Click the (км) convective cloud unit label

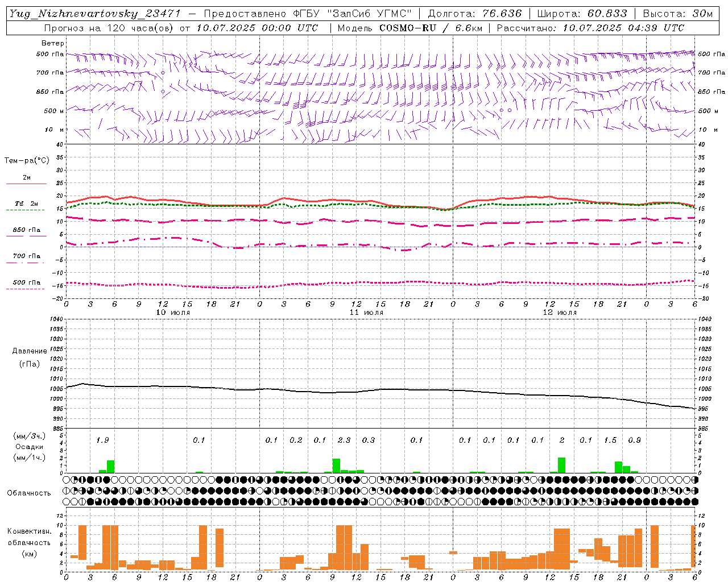coord(29,554)
